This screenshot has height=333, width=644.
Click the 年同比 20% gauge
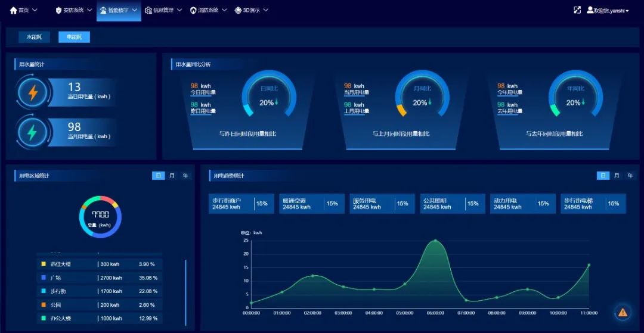pos(576,94)
